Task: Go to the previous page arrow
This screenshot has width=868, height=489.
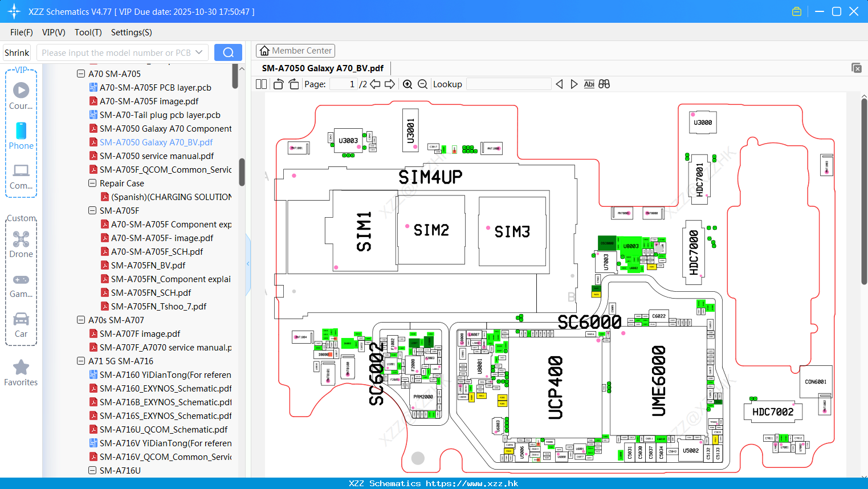Action: (375, 84)
